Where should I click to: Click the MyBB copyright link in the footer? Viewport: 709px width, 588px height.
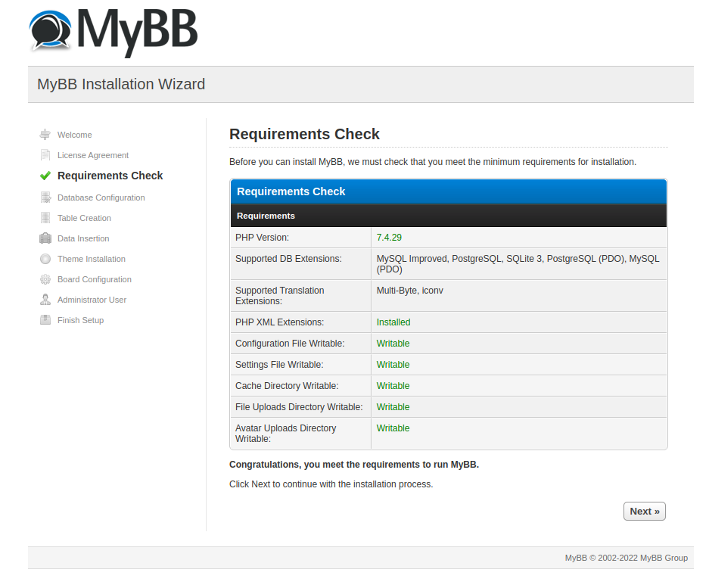point(574,558)
